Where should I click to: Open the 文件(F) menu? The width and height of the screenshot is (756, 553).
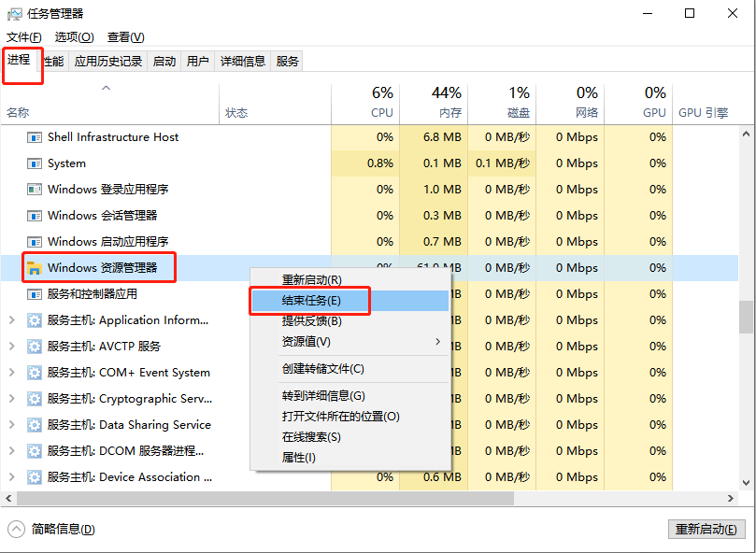click(x=23, y=37)
